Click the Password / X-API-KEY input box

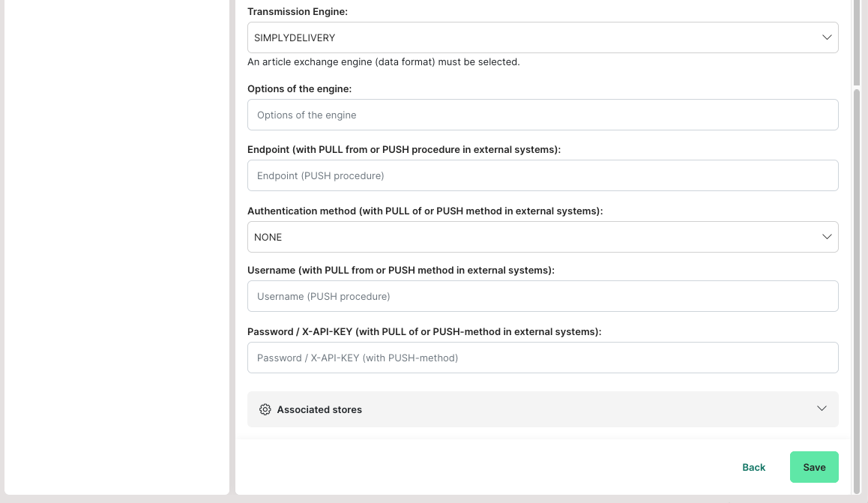point(542,358)
